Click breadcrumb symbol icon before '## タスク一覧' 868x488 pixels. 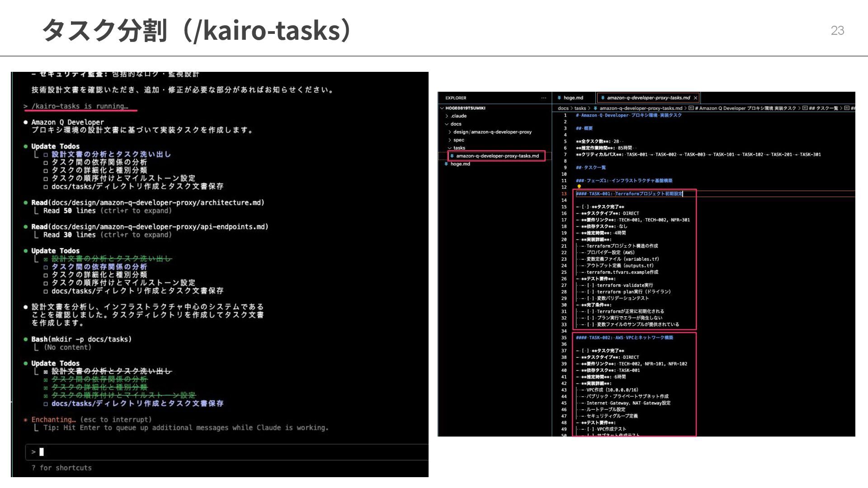805,108
